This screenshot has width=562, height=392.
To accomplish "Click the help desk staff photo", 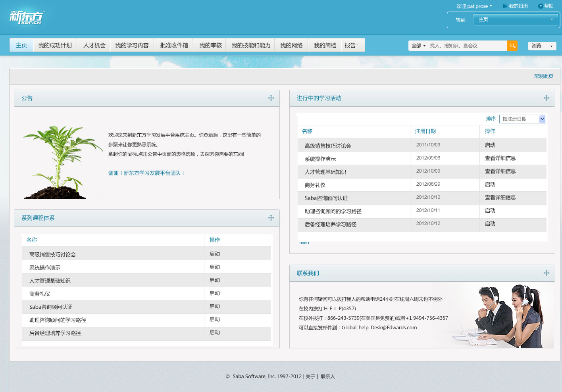I will [x=502, y=316].
